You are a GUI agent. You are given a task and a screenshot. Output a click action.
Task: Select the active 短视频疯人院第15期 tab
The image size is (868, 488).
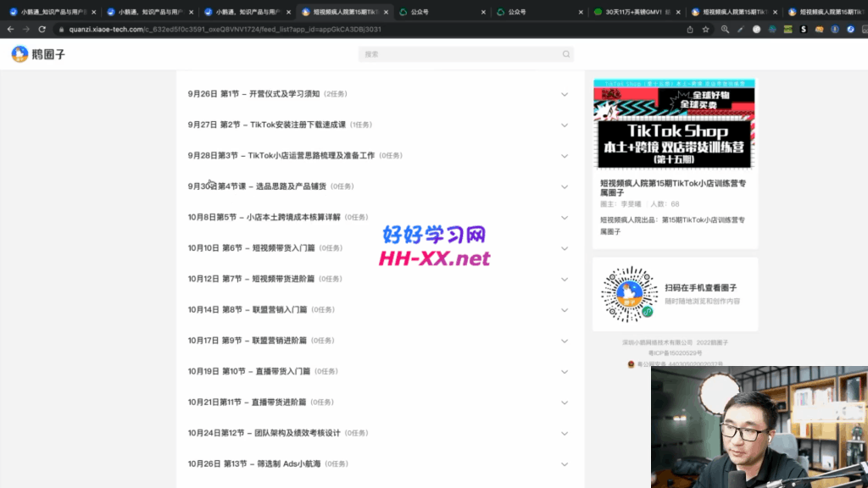(x=344, y=12)
